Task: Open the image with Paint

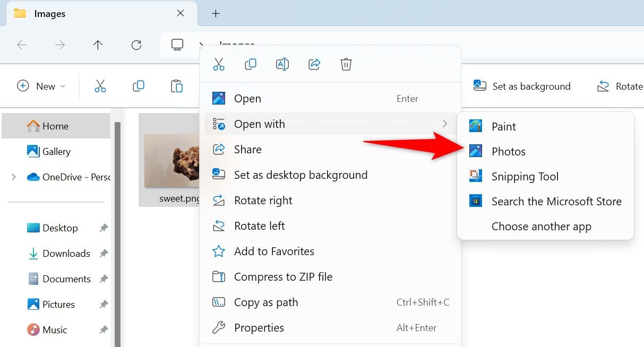Action: coord(546,126)
